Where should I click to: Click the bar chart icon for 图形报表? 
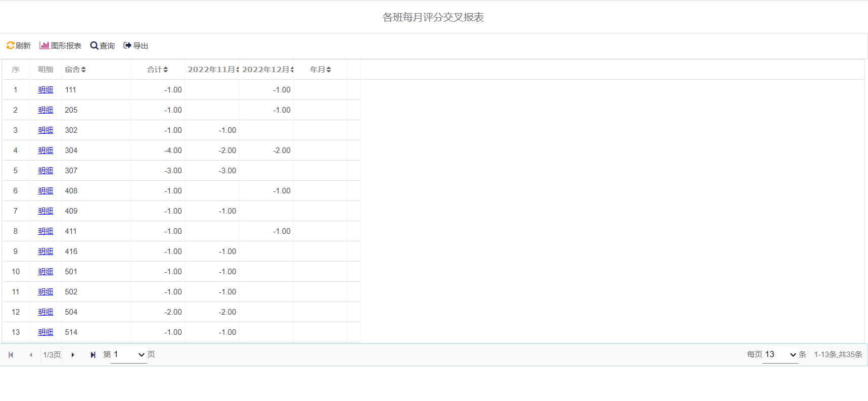pos(44,45)
